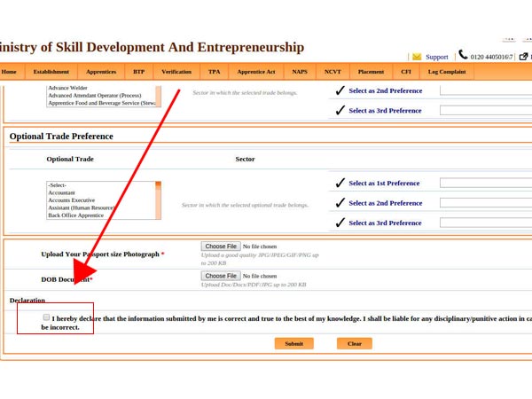Click Choose File for DOB Document
The width and height of the screenshot is (532, 399).
click(221, 276)
